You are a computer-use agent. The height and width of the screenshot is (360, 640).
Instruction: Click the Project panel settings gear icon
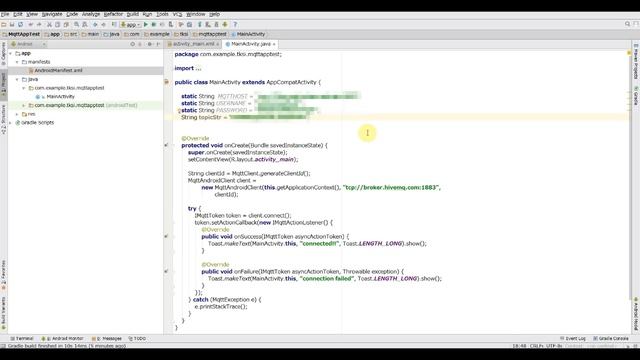pos(149,44)
